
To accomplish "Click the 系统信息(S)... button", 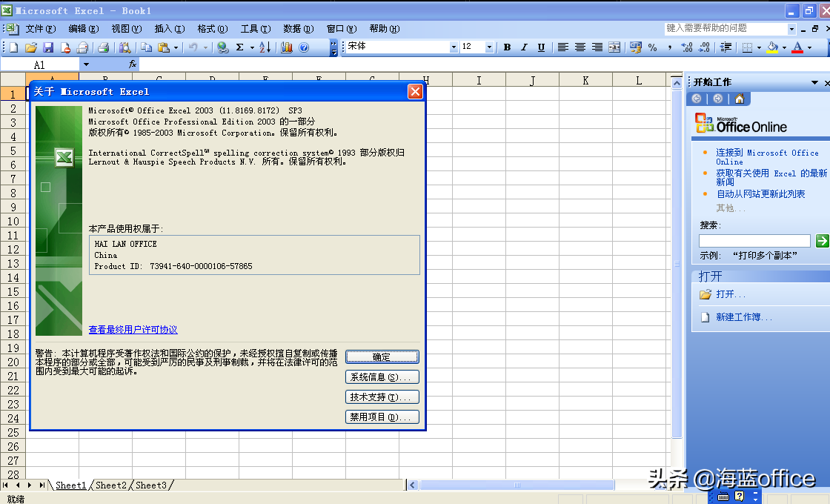I will [382, 377].
